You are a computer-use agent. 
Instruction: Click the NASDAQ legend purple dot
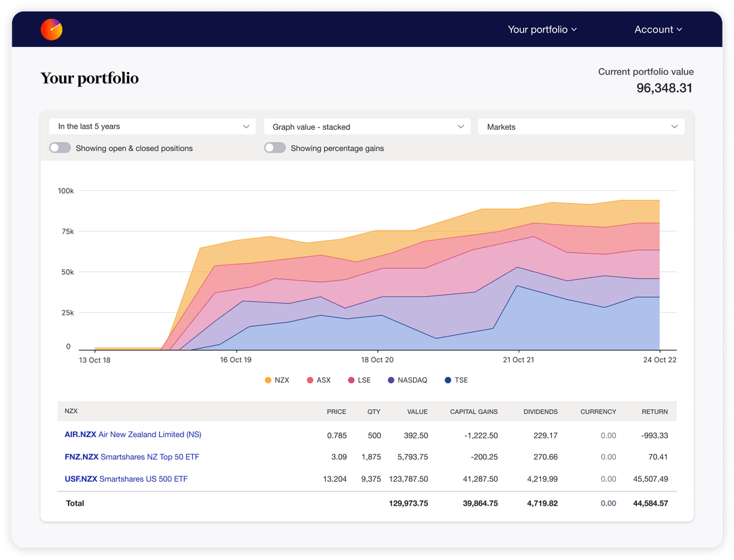391,380
